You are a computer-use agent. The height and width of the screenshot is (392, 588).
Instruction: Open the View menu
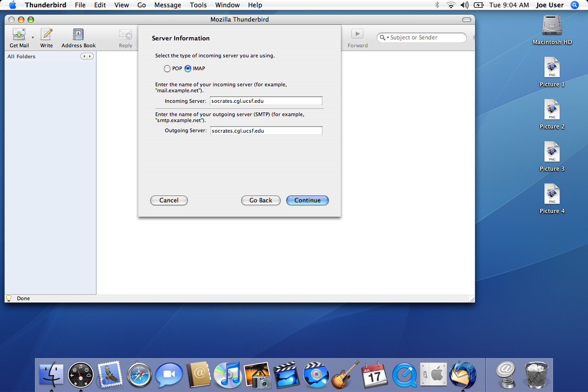point(122,5)
